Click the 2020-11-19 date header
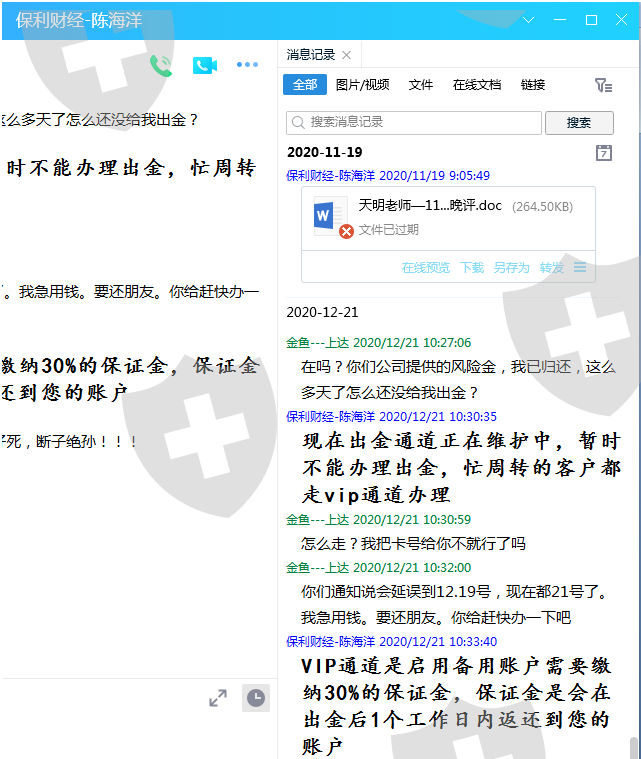Image resolution: width=641 pixels, height=759 pixels. coord(324,152)
